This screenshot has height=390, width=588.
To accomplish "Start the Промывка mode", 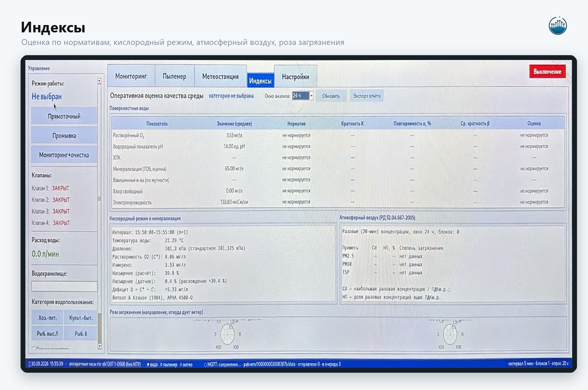I will [x=64, y=135].
